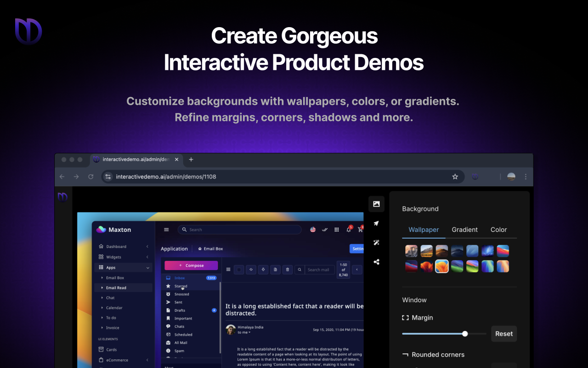Switch to the Color background tab
588x368 pixels.
point(498,230)
